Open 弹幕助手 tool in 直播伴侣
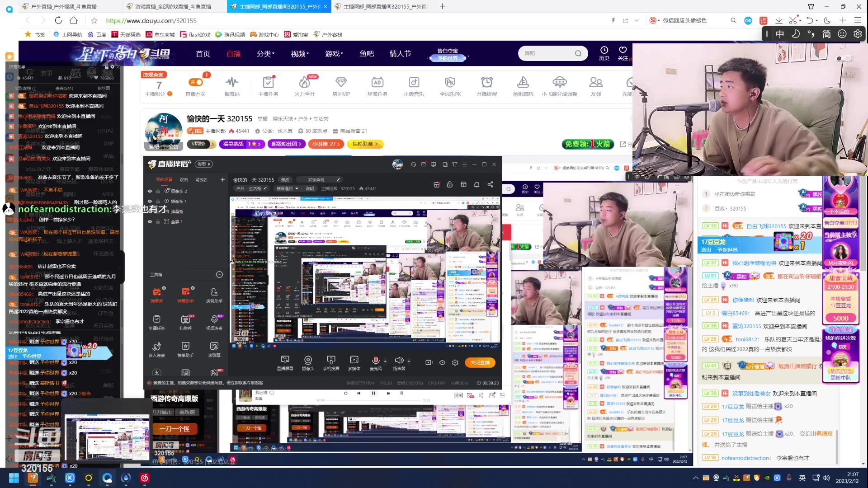Screen dimensions: 868x488 pyautogui.click(x=185, y=295)
